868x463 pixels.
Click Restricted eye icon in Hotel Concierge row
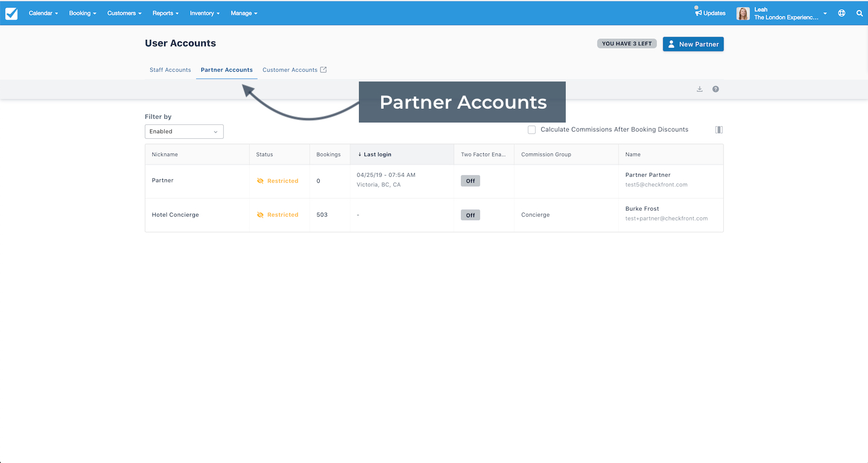(261, 215)
